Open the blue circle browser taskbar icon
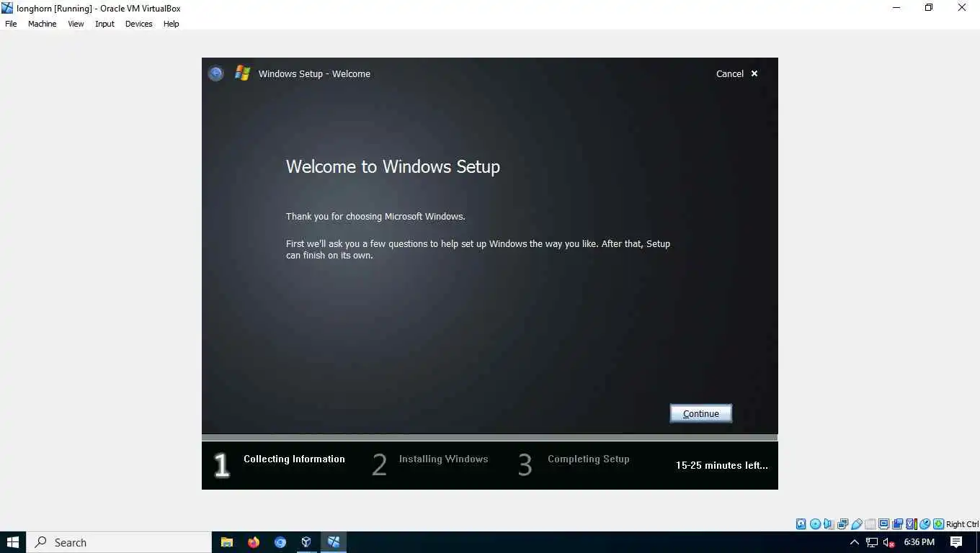The image size is (980, 553). tap(280, 542)
